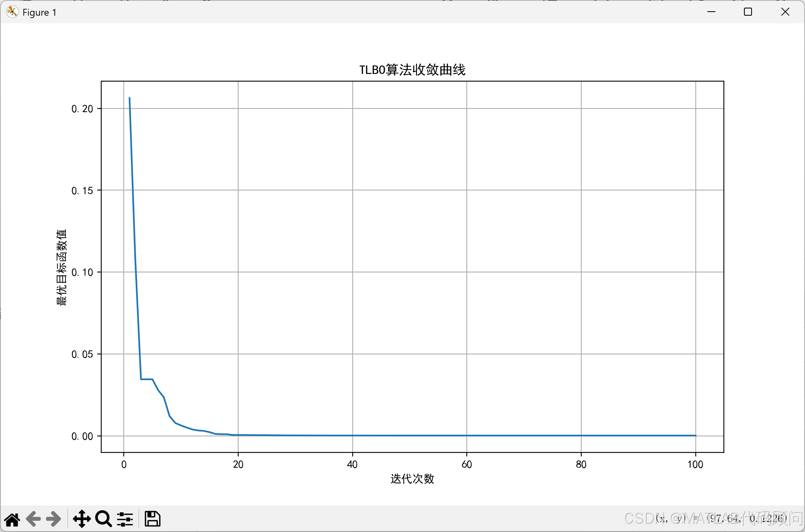805x532 pixels.
Task: Click the x-axis tick label 0
Action: pos(124,465)
